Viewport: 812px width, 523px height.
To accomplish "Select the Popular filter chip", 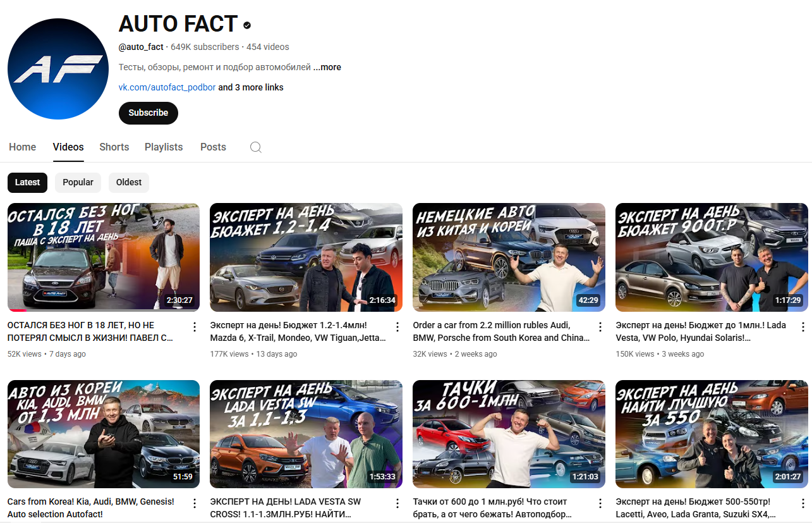I will (78, 182).
